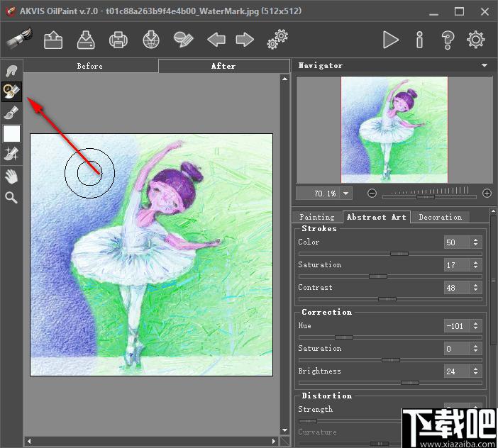Click the settings panel scrollbar up arrow

coord(493,211)
